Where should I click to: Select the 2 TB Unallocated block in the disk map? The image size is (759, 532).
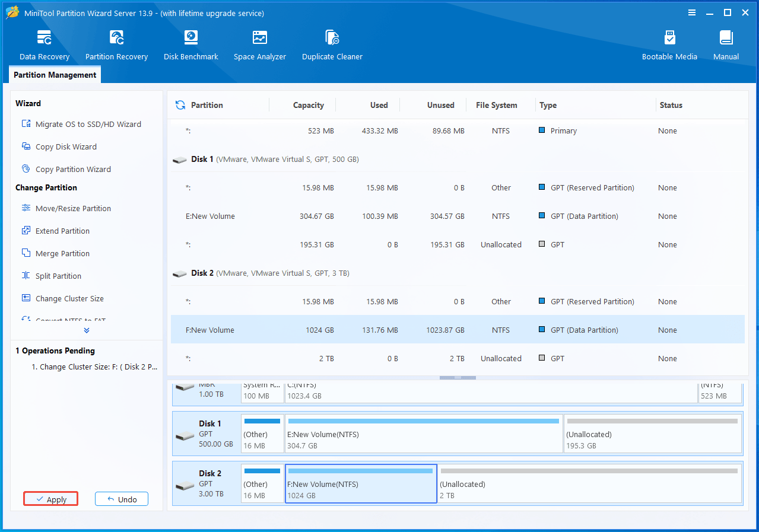point(589,484)
